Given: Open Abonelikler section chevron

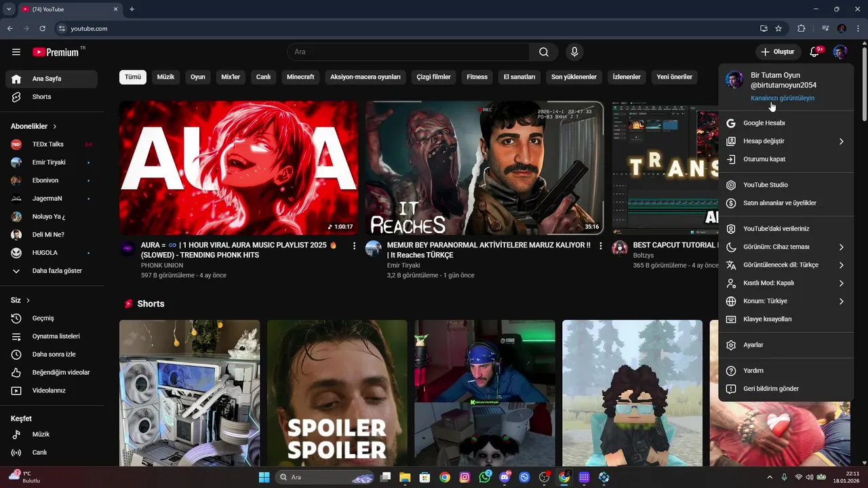Looking at the screenshot, I should (x=55, y=127).
